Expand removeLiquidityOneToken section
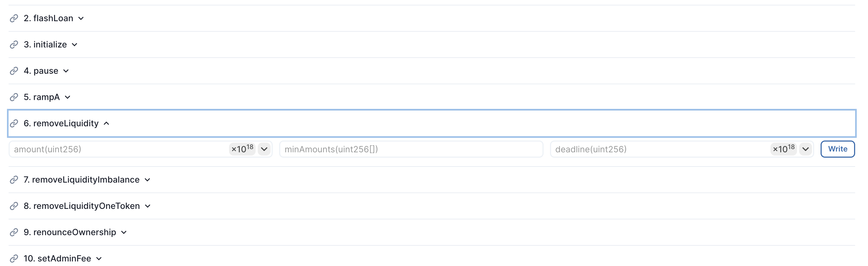868x266 pixels. coord(148,206)
